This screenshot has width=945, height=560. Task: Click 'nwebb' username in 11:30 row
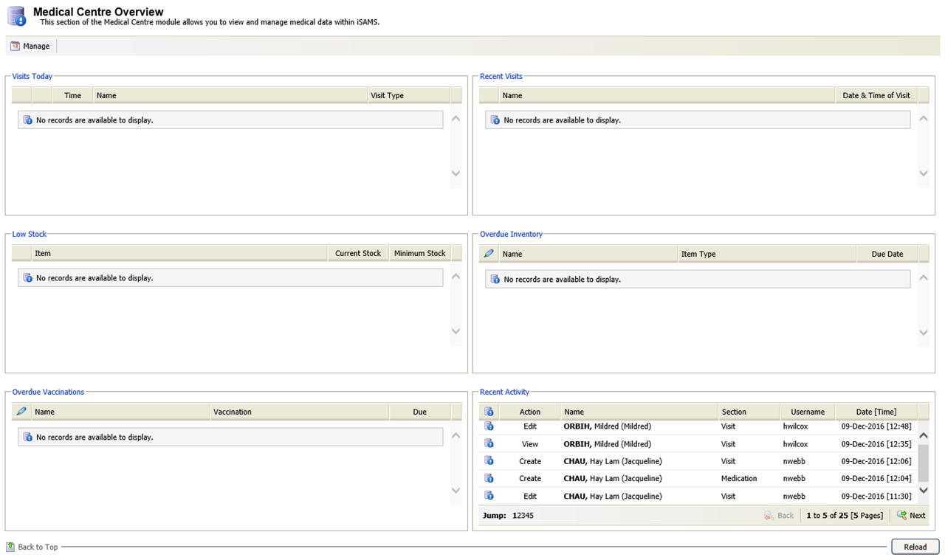(794, 496)
